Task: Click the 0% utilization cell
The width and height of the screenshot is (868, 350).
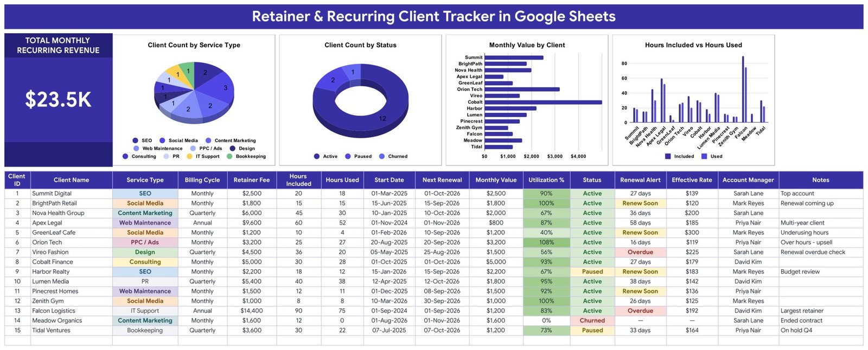Action: point(546,321)
